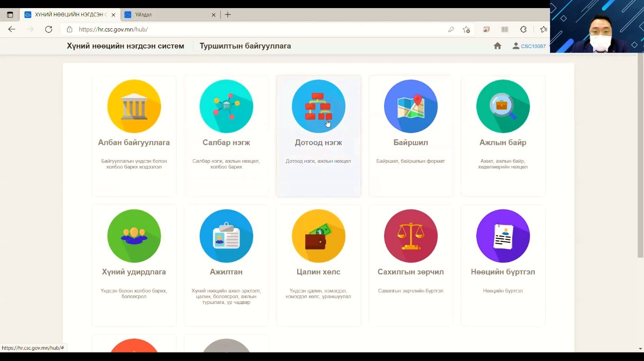644x361 pixels.
Task: Open the Байршил map icon
Action: [x=411, y=107]
